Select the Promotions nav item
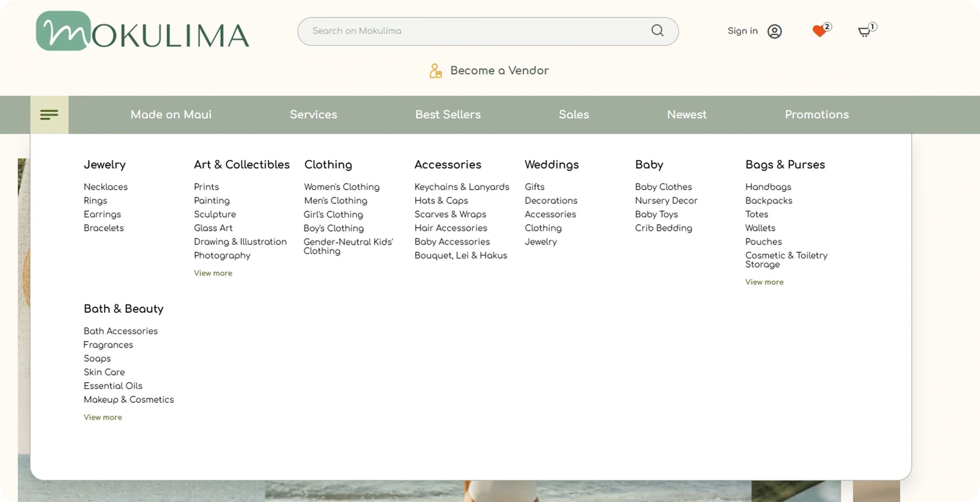 (817, 114)
